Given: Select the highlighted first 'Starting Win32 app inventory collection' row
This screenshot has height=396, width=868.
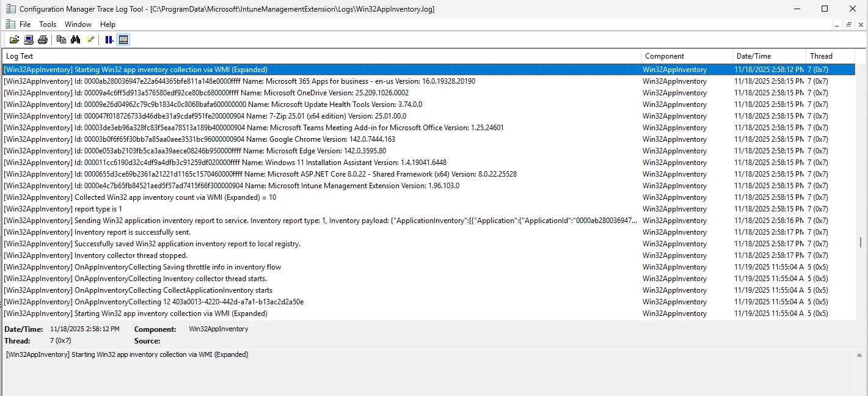Looking at the screenshot, I should pyautogui.click(x=428, y=70).
